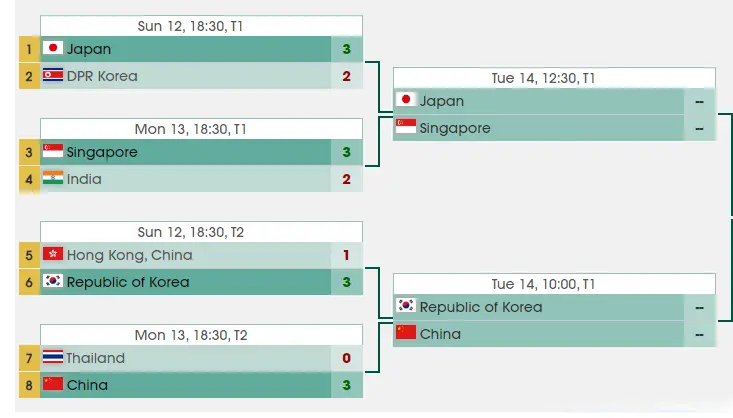733x418 pixels.
Task: Click Singapore's flag in the Mon 13 match
Action: click(x=53, y=152)
